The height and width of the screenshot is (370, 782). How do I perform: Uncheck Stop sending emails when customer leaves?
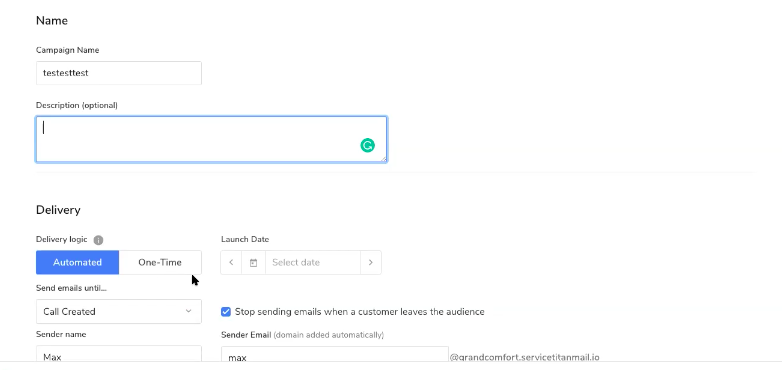click(x=226, y=312)
